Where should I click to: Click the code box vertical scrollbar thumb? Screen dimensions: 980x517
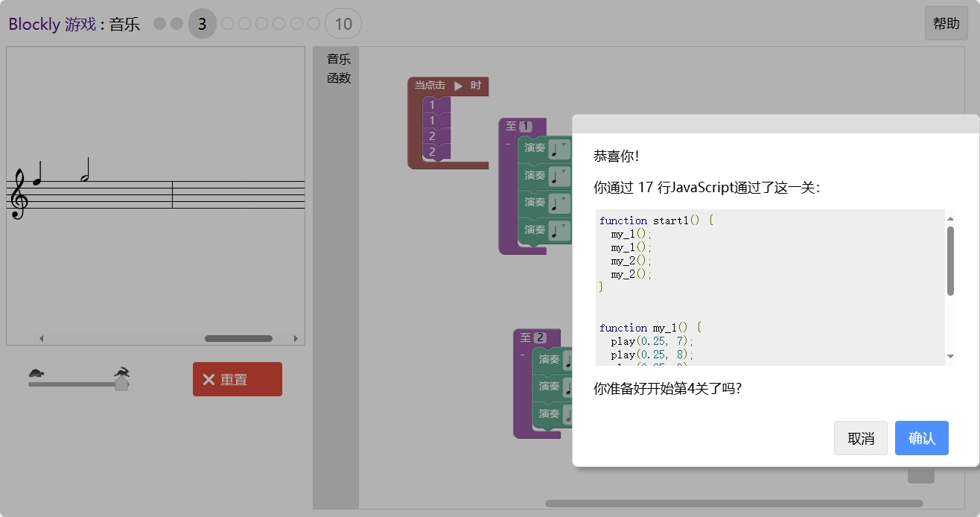(950, 261)
